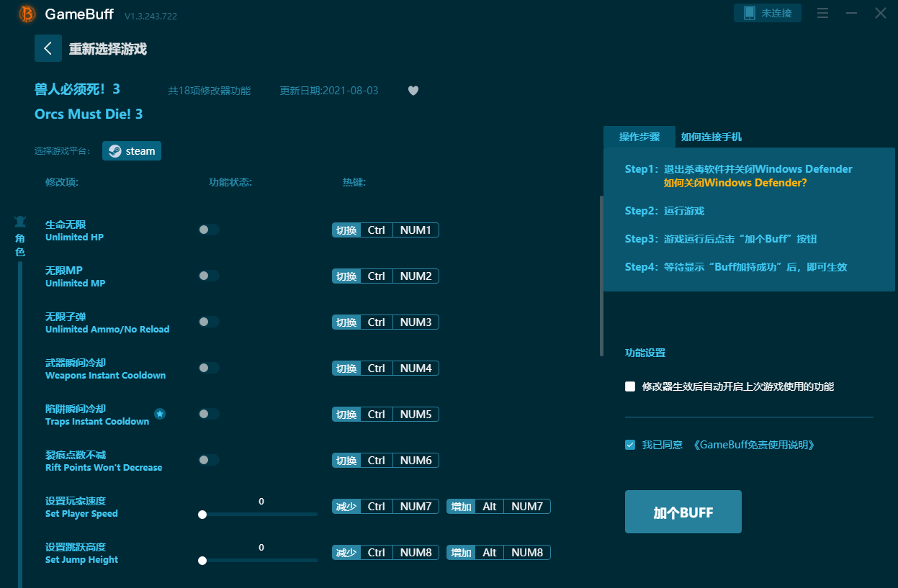The image size is (898, 588).
Task: Click the 增加 Alt NUM7 hotkey
Action: coord(498,507)
